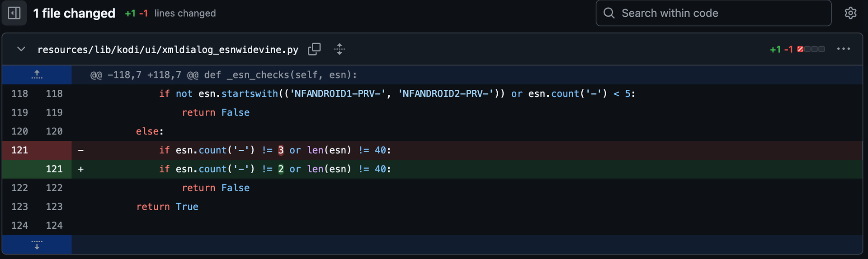The height and width of the screenshot is (259, 868).
Task: Select the deleted line number 121
Action: tap(19, 150)
